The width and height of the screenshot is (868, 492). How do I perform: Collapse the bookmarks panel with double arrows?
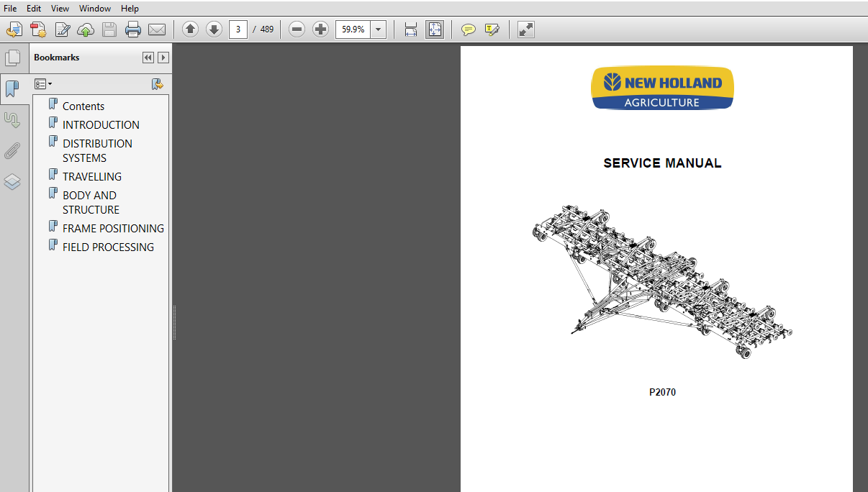pos(148,58)
